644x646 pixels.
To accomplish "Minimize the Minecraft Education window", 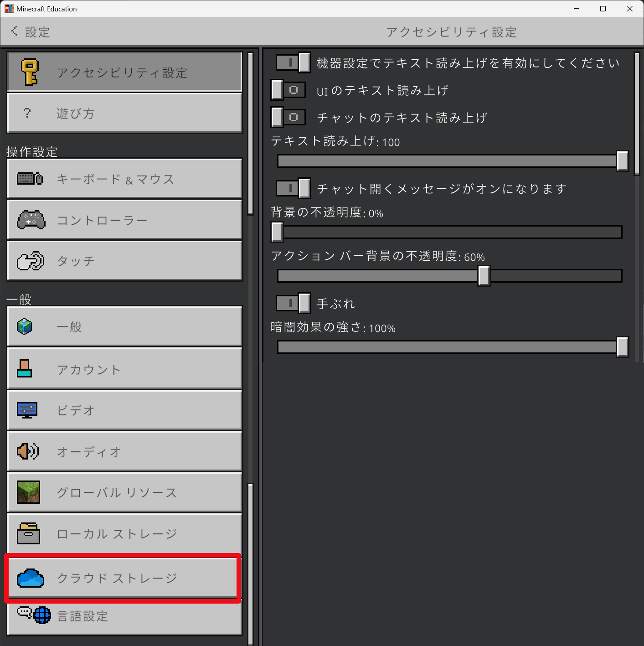I will (577, 9).
